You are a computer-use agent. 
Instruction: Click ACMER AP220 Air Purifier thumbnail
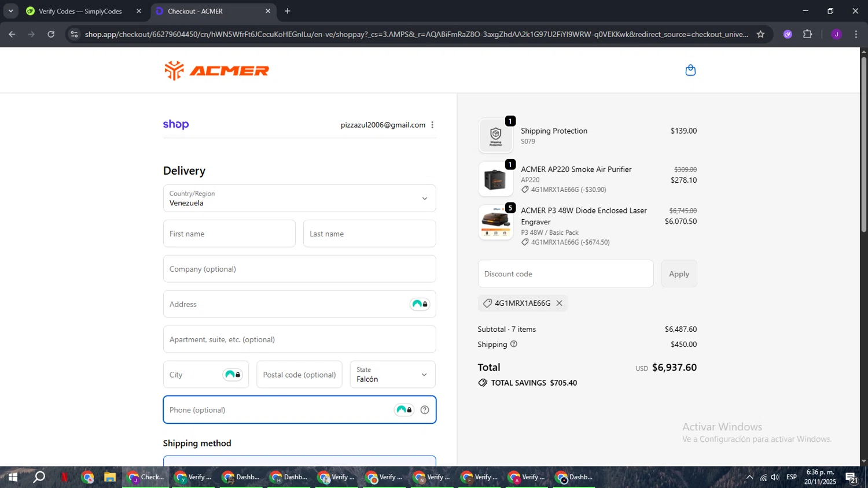point(496,179)
